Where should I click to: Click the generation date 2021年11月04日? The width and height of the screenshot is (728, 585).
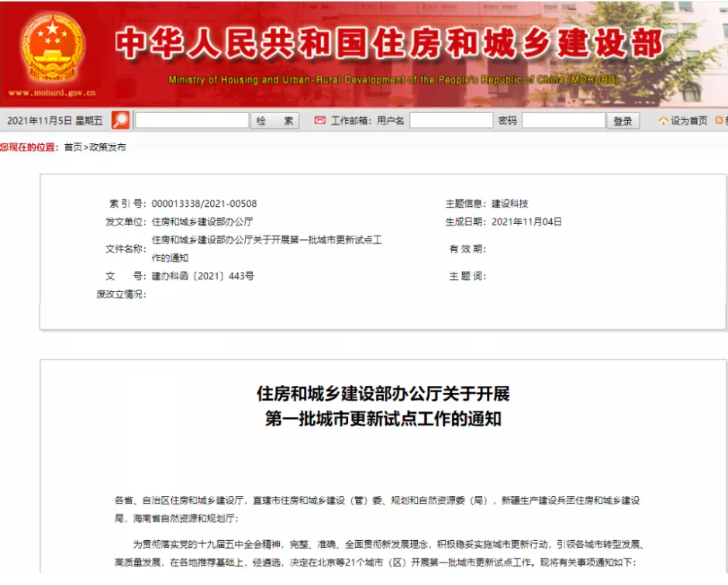tap(527, 222)
